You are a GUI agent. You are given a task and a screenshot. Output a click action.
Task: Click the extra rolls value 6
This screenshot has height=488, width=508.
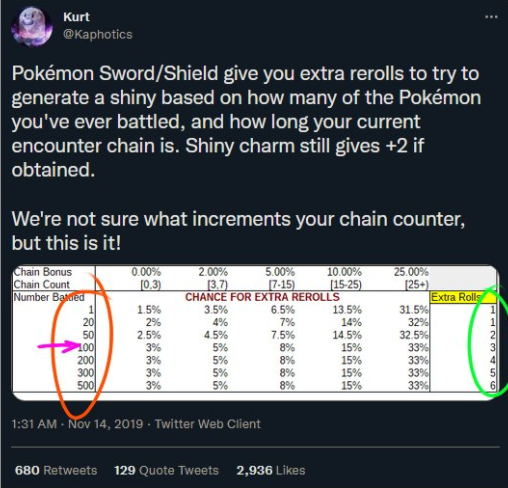pyautogui.click(x=493, y=386)
